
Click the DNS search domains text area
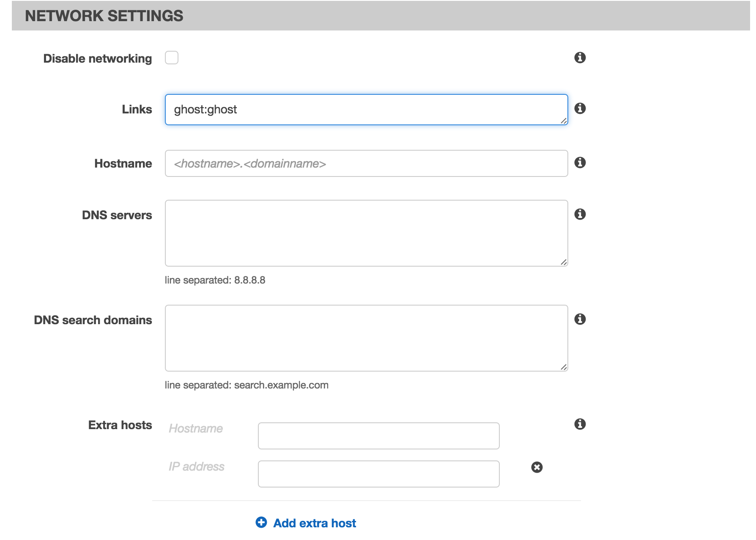click(x=366, y=338)
